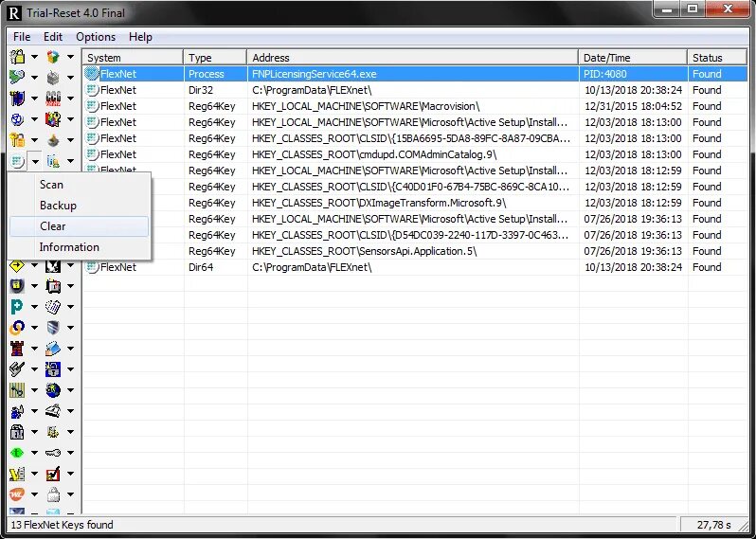This screenshot has height=539, width=756.
Task: Select the SensorsApi.Application.5 row
Action: pos(415,251)
